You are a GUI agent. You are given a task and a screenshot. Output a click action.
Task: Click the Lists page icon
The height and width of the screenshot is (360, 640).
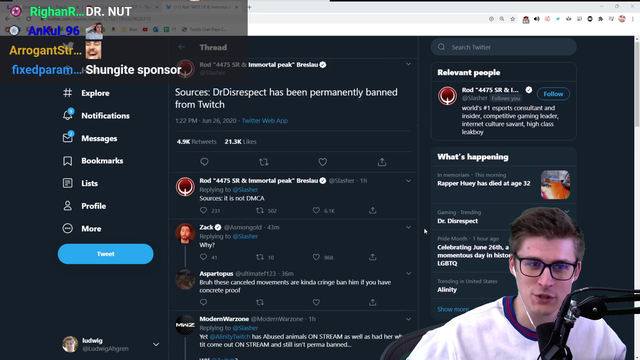pyautogui.click(x=68, y=183)
